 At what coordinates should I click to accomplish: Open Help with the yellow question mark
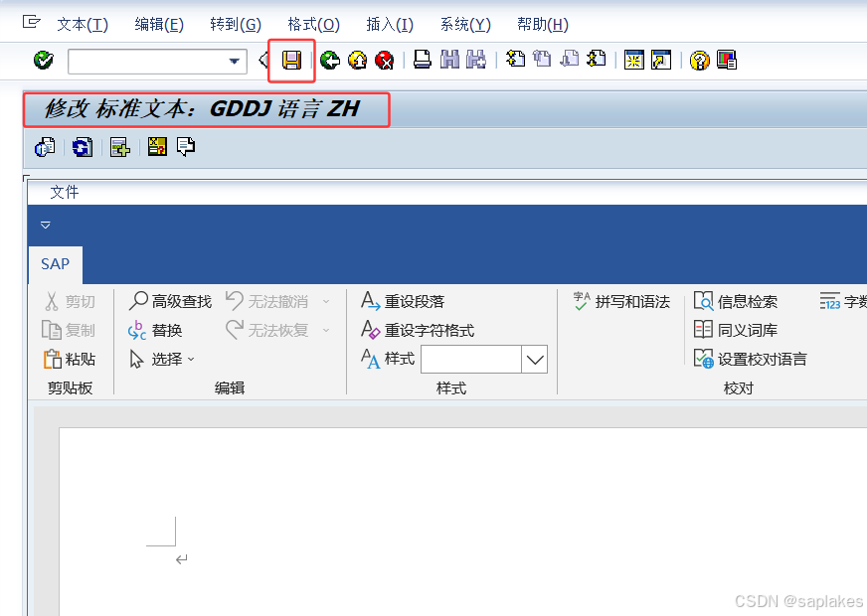tap(699, 60)
